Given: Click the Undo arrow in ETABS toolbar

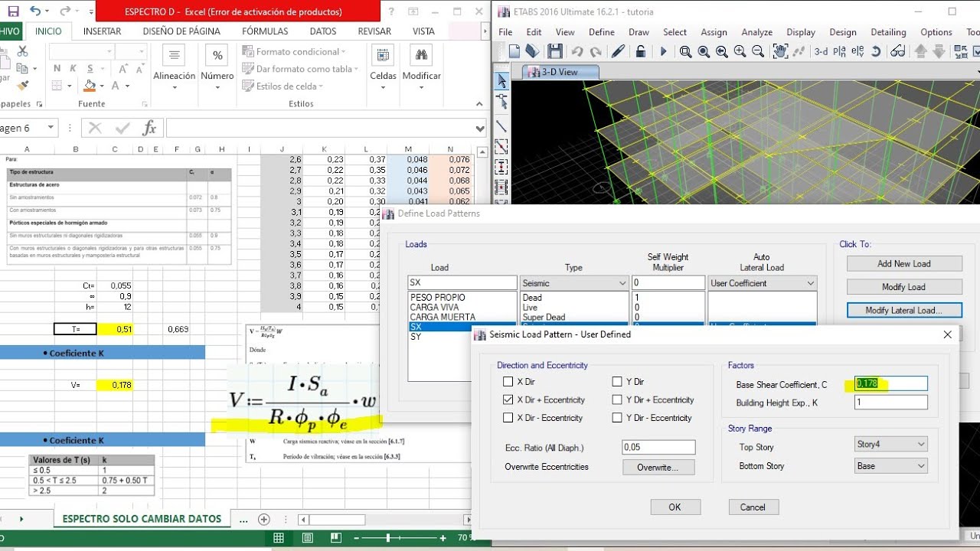Looking at the screenshot, I should 577,51.
